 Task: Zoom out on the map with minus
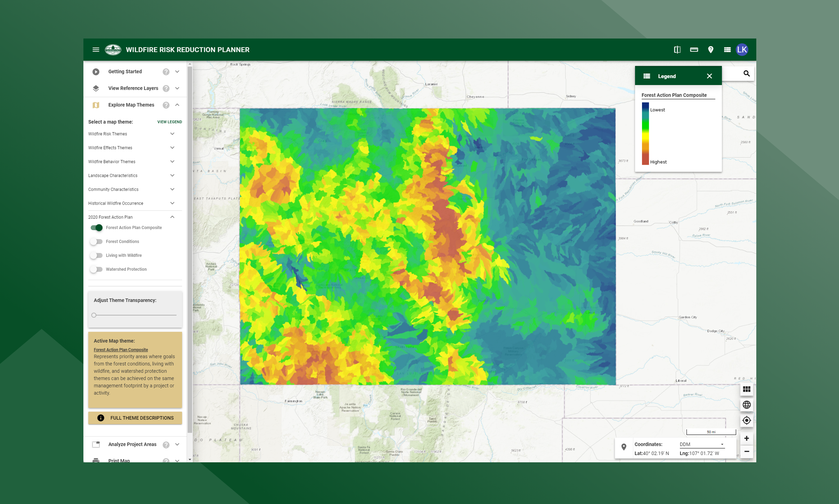(746, 451)
